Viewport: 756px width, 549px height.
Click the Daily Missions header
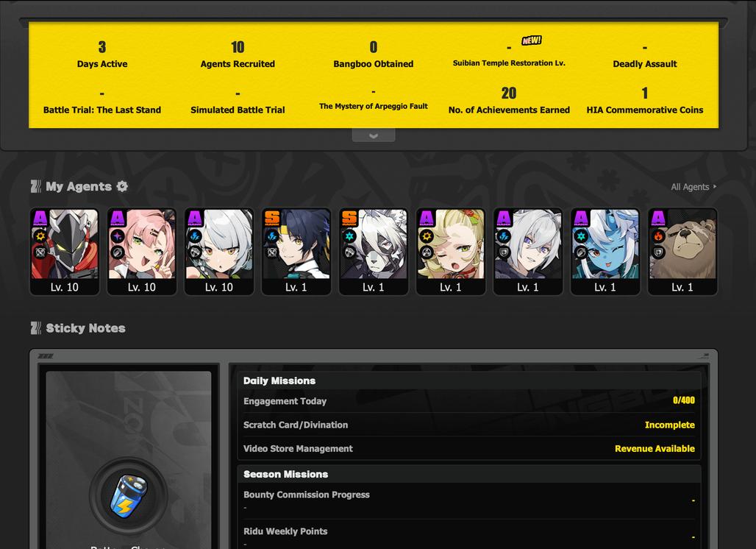click(x=279, y=380)
